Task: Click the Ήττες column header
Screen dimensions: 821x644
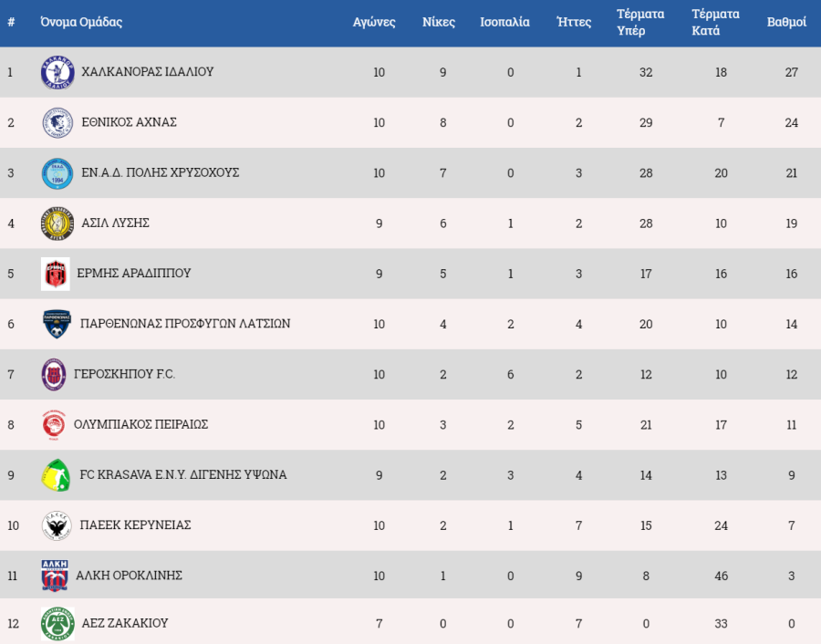Action: pyautogui.click(x=574, y=22)
